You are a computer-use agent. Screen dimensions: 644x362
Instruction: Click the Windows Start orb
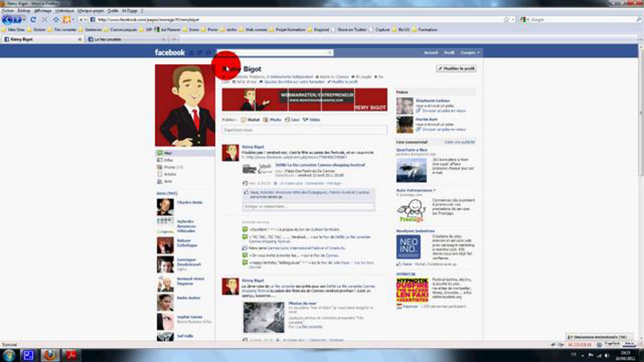9,356
